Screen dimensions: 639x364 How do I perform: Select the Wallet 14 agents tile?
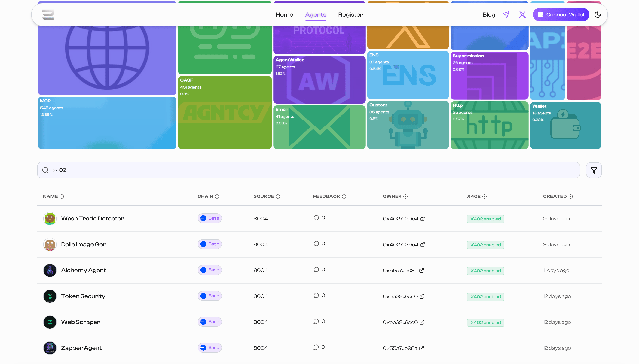tap(565, 126)
